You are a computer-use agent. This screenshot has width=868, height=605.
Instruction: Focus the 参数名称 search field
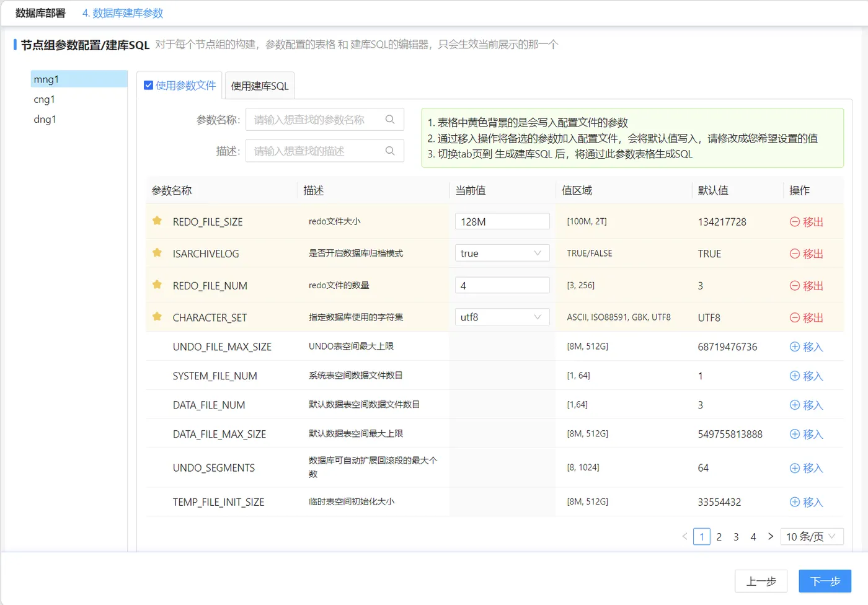(x=325, y=120)
